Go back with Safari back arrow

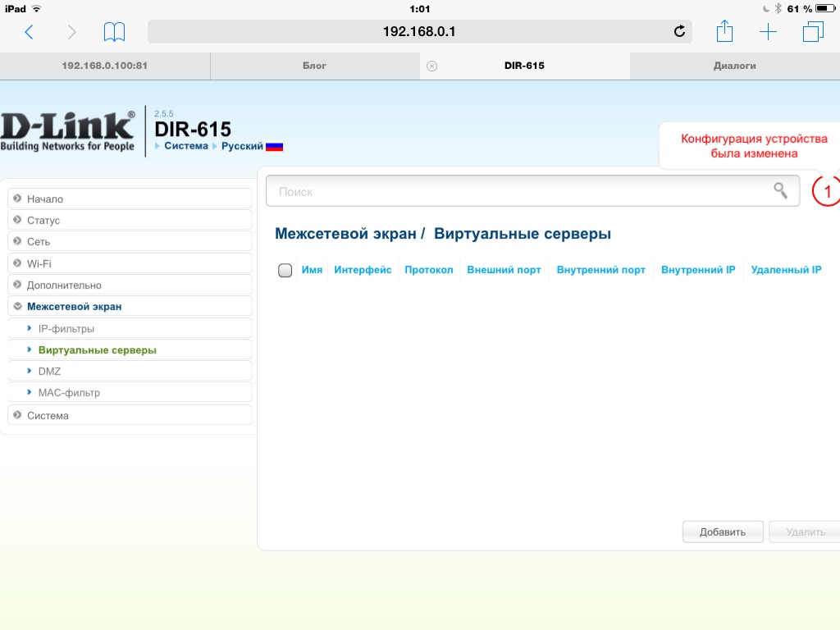click(29, 32)
